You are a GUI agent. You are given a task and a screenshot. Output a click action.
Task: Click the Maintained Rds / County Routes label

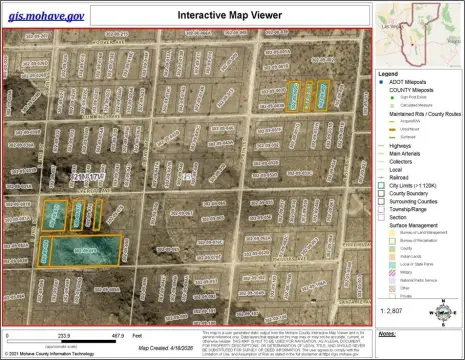[x=425, y=114]
